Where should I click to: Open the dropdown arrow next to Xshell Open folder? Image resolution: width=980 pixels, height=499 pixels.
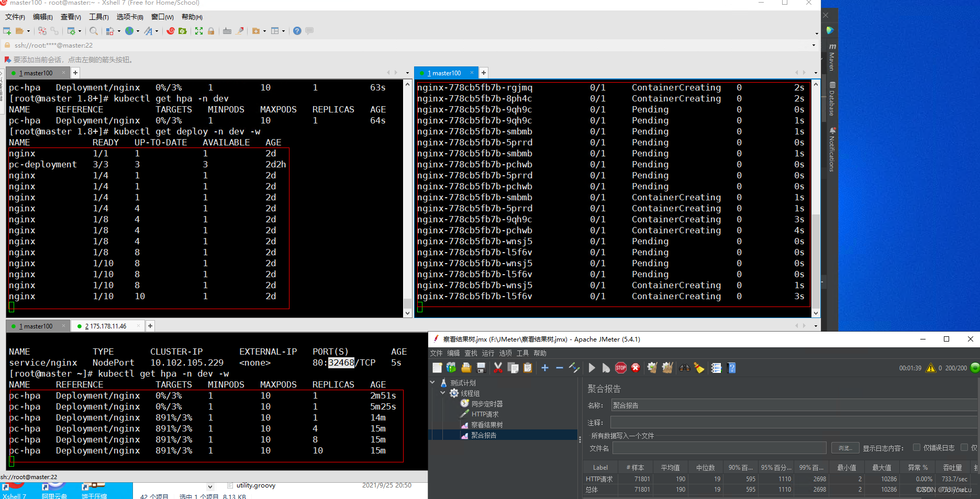(x=28, y=31)
